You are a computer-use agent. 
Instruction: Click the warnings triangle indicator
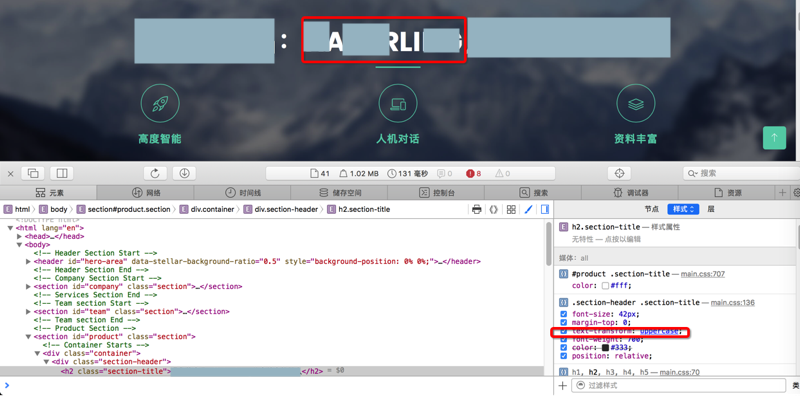click(503, 174)
